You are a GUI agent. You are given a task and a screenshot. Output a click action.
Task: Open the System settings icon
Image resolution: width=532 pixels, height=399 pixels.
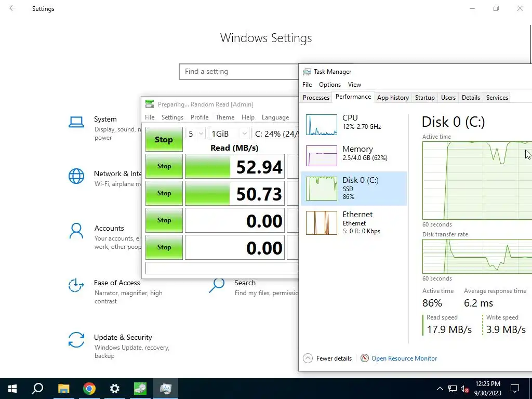[76, 122]
